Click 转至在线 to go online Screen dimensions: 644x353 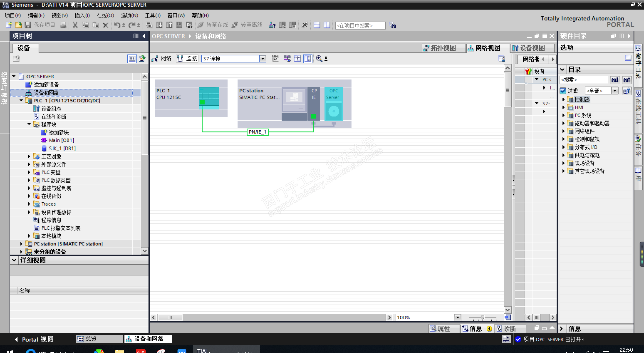[x=213, y=25]
